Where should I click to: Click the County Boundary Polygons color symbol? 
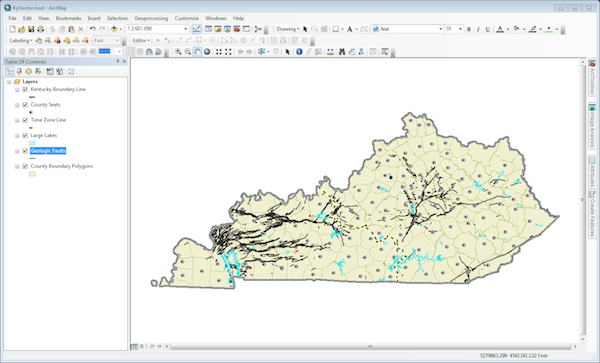(33, 174)
